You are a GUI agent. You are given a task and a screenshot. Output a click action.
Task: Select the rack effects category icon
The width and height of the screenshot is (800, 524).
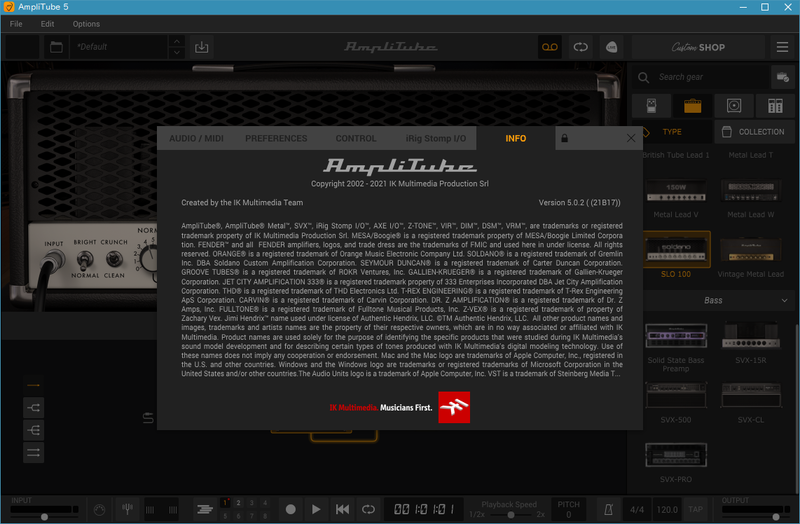coord(775,106)
